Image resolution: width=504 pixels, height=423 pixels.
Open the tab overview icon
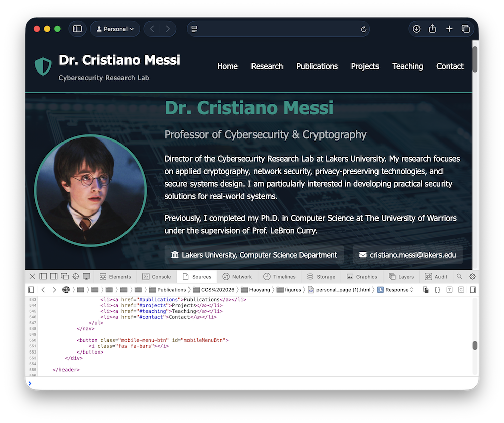click(x=466, y=29)
